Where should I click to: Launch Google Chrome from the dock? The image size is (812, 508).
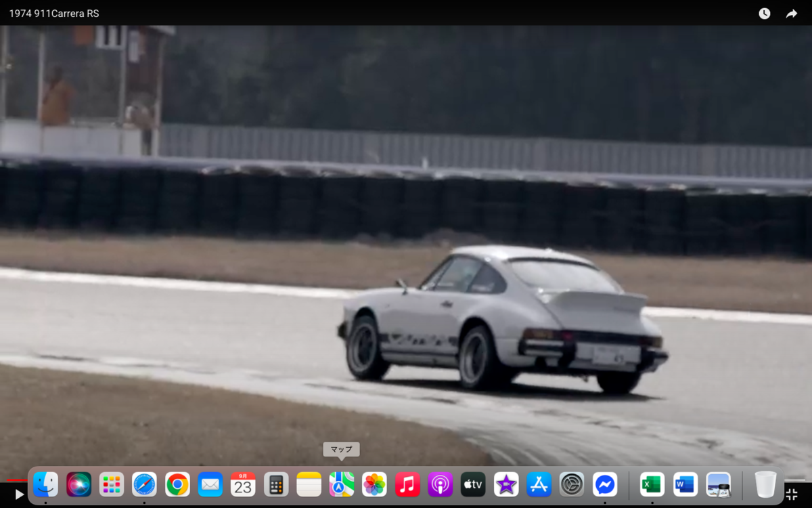(177, 484)
